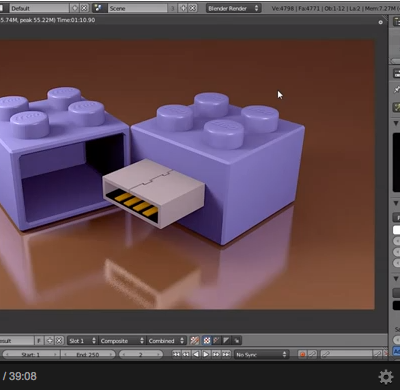
Task: Play the animation forward
Action: pyautogui.click(x=206, y=354)
